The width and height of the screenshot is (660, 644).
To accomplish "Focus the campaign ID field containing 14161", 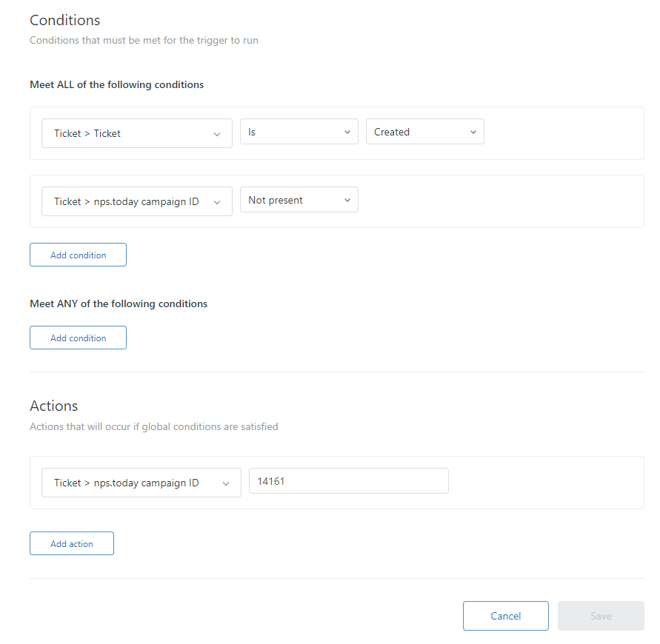I will [348, 481].
